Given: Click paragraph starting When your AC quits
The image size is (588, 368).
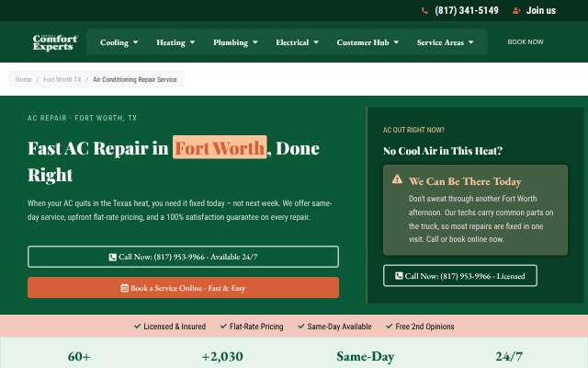Looking at the screenshot, I should coord(180,211).
